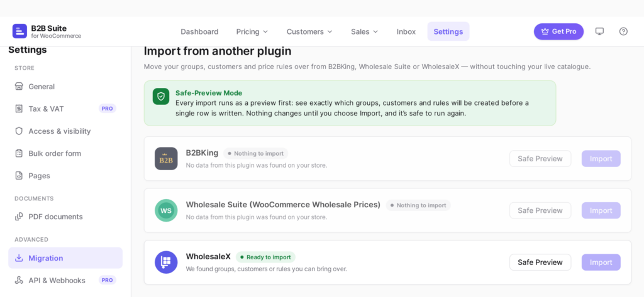Click the PRO badge beside Tax & VAT
This screenshot has width=644, height=297.
tap(107, 109)
